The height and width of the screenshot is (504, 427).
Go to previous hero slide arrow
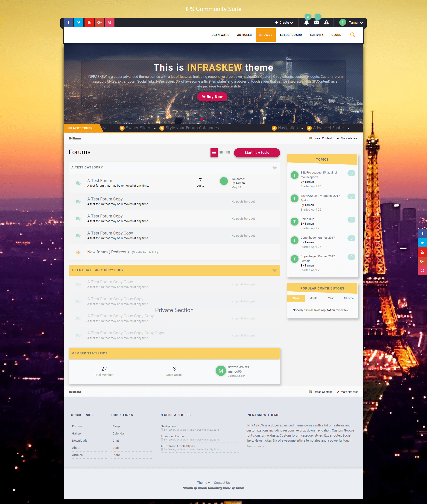pyautogui.click(x=78, y=81)
